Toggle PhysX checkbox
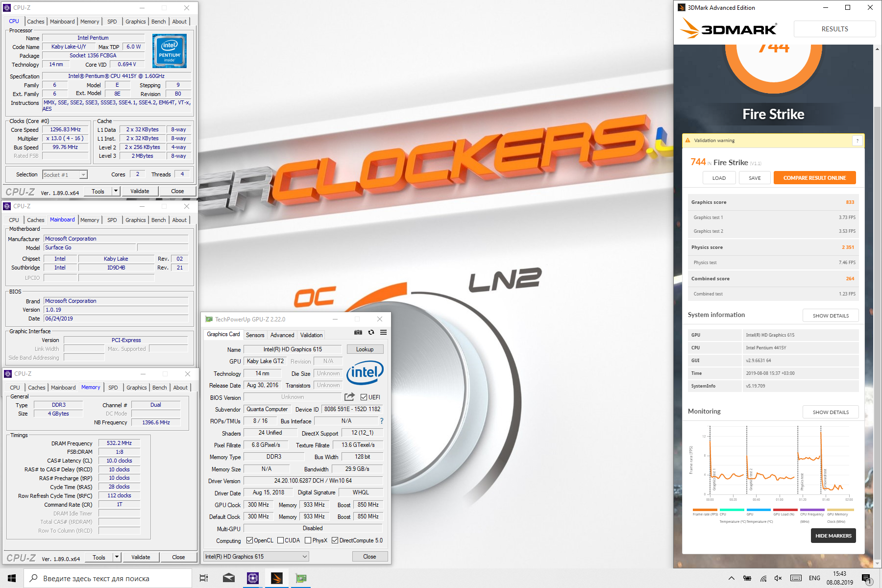Image resolution: width=882 pixels, height=588 pixels. point(308,540)
